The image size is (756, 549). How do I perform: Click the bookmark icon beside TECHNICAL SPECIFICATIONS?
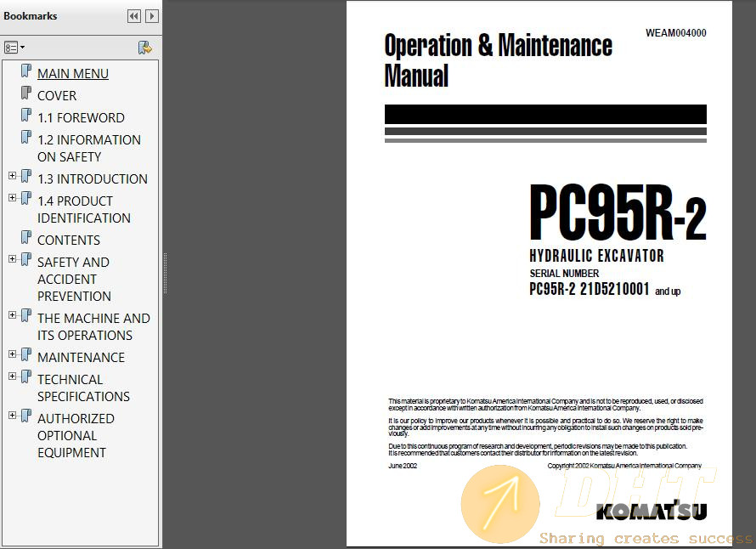[x=26, y=377]
